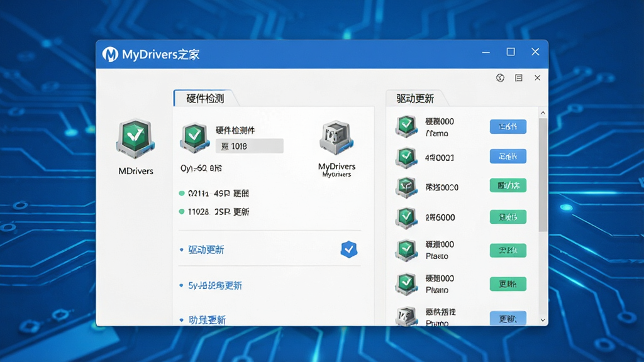Click scrollbar down arrow in driver list
The height and width of the screenshot is (362, 644).
543,320
